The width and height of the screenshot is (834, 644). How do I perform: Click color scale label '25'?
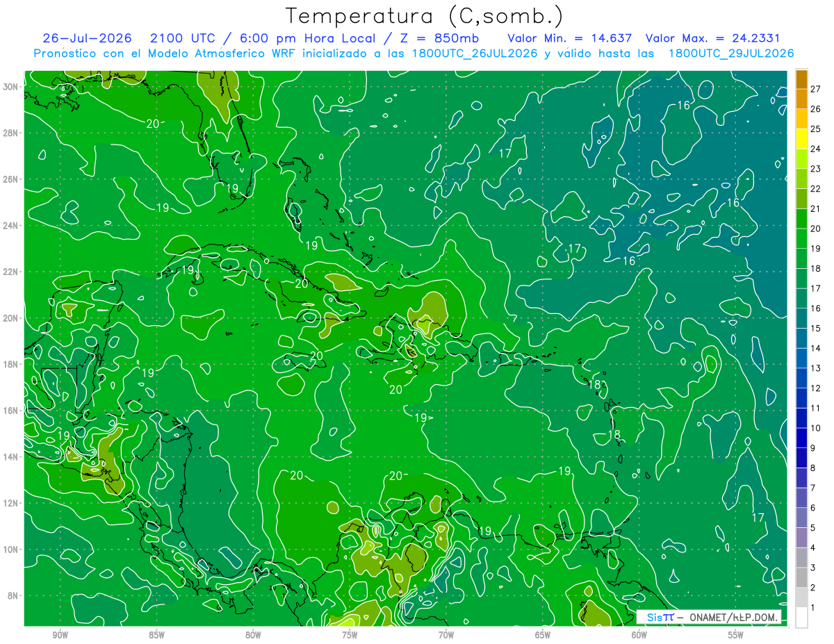point(816,129)
